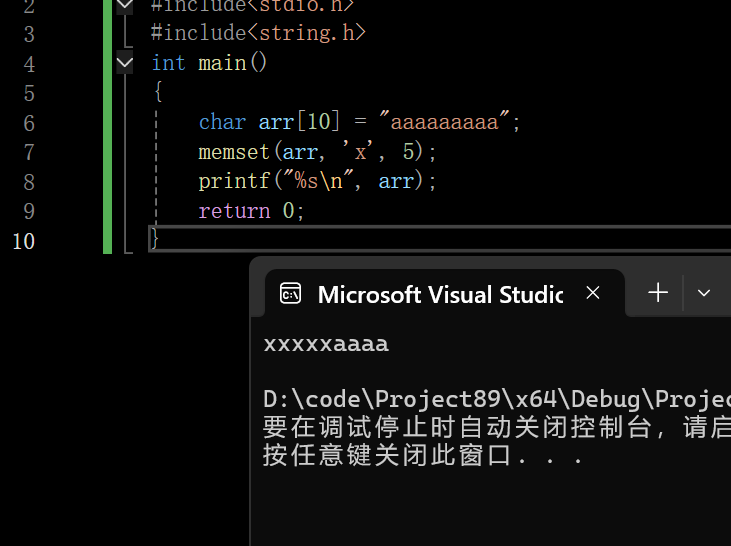
Task: Click the opening brace on line 5
Action: point(158,91)
